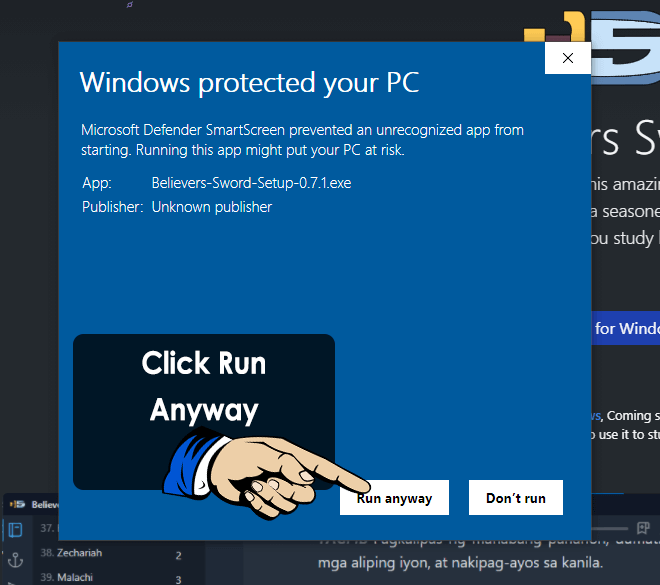Click the Run anyway button
Image resolution: width=660 pixels, height=585 pixels.
click(x=394, y=497)
